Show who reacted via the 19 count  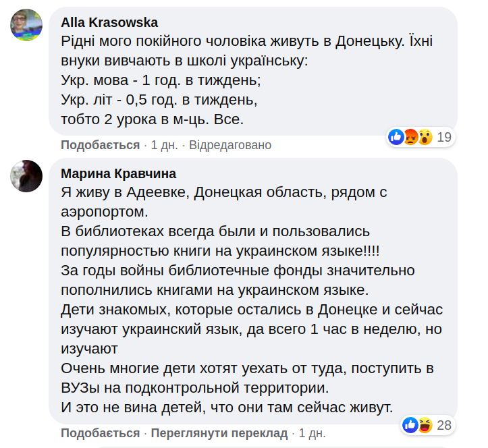pyautogui.click(x=443, y=138)
